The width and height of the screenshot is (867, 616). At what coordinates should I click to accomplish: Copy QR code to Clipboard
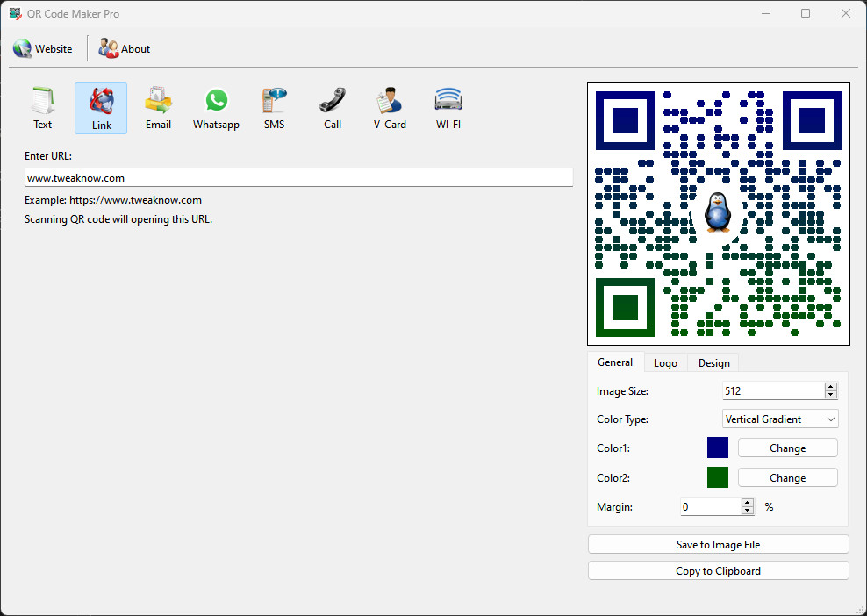click(718, 571)
